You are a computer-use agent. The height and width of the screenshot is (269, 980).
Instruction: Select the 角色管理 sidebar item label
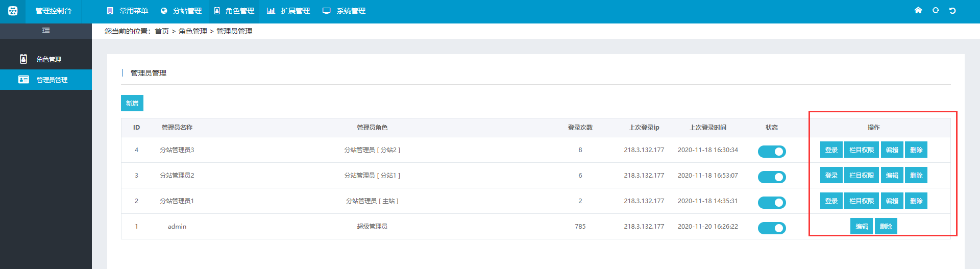click(49, 59)
